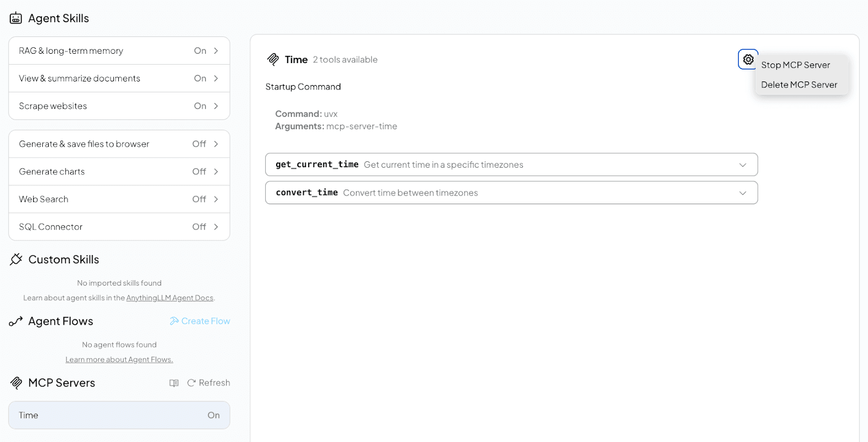Choose Stop MCP Server from menu
Image resolution: width=868 pixels, height=442 pixels.
pyautogui.click(x=795, y=65)
